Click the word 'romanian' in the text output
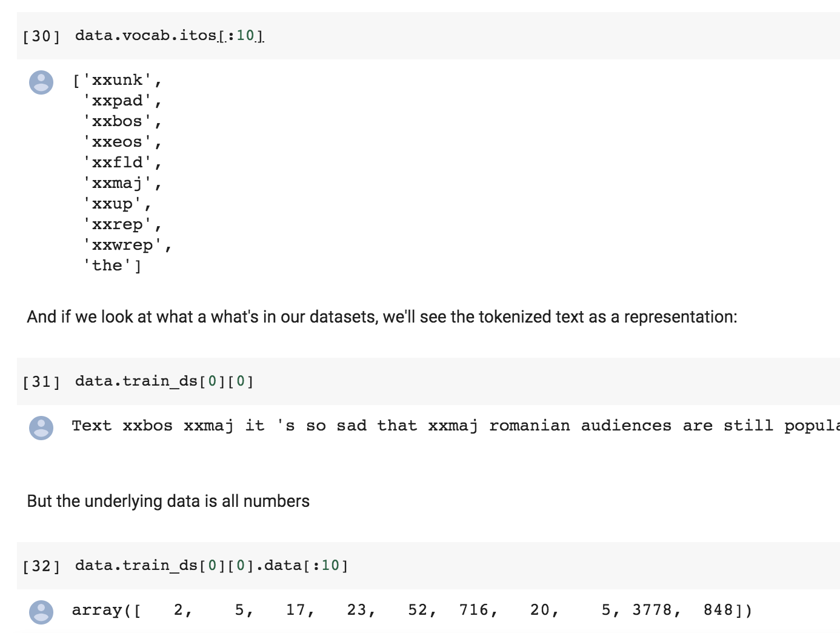 [x=529, y=426]
